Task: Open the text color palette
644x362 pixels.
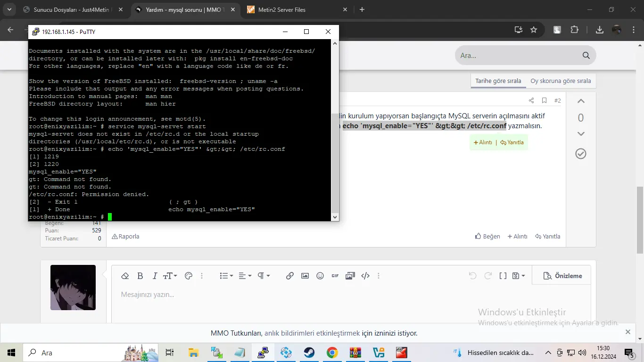Action: [x=188, y=275]
